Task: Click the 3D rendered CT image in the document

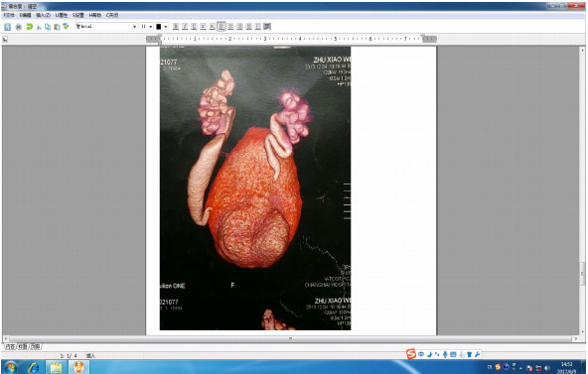Action: (255, 187)
